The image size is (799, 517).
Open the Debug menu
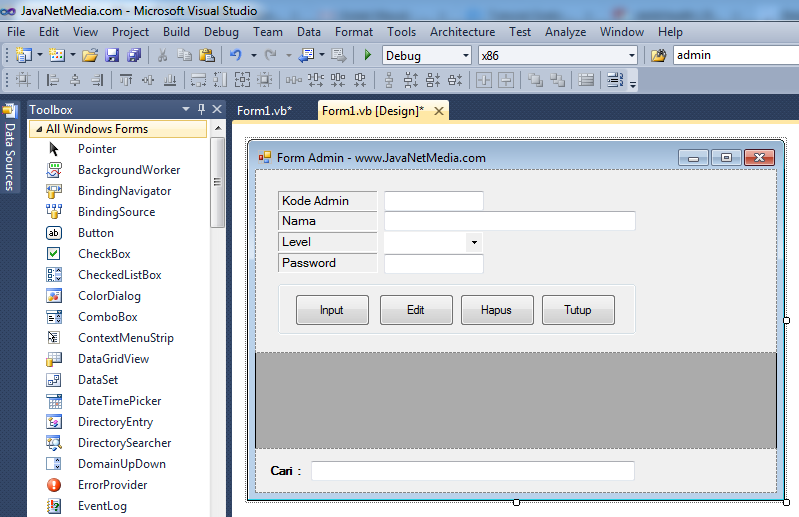click(221, 32)
